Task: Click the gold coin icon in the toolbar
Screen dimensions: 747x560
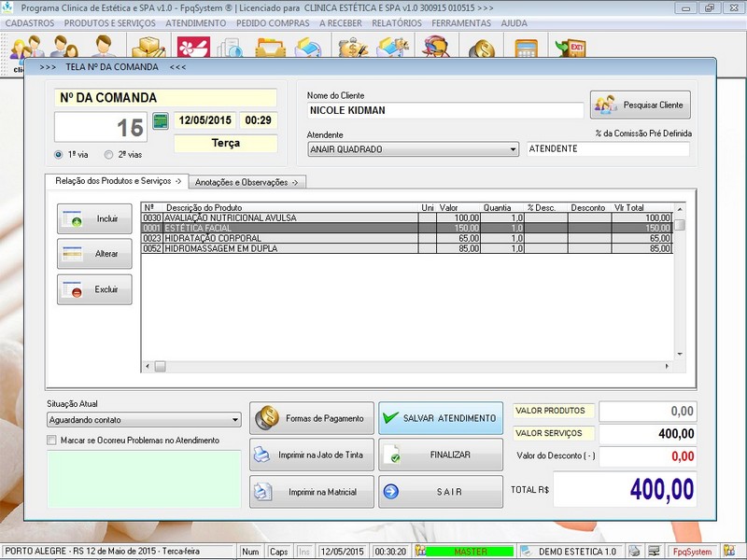Action: tap(482, 49)
